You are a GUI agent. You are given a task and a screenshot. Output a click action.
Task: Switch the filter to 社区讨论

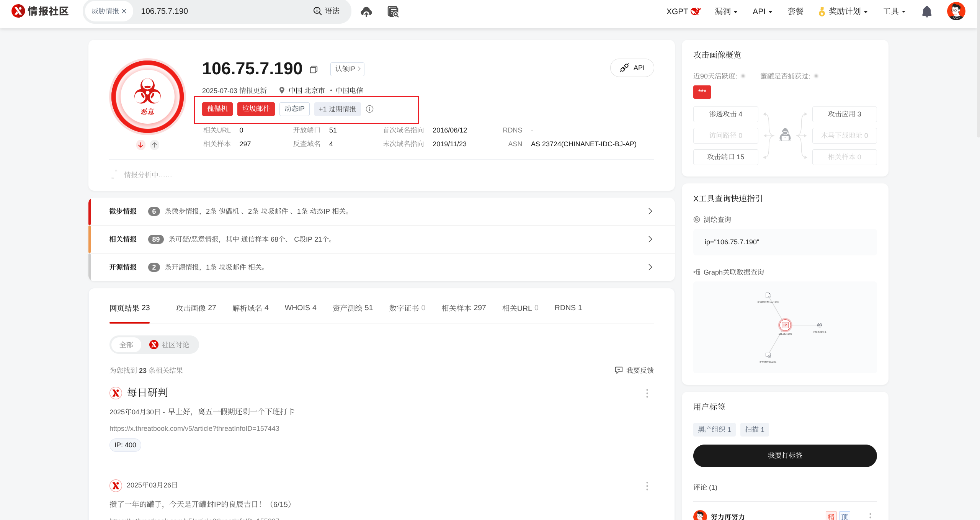pyautogui.click(x=170, y=345)
